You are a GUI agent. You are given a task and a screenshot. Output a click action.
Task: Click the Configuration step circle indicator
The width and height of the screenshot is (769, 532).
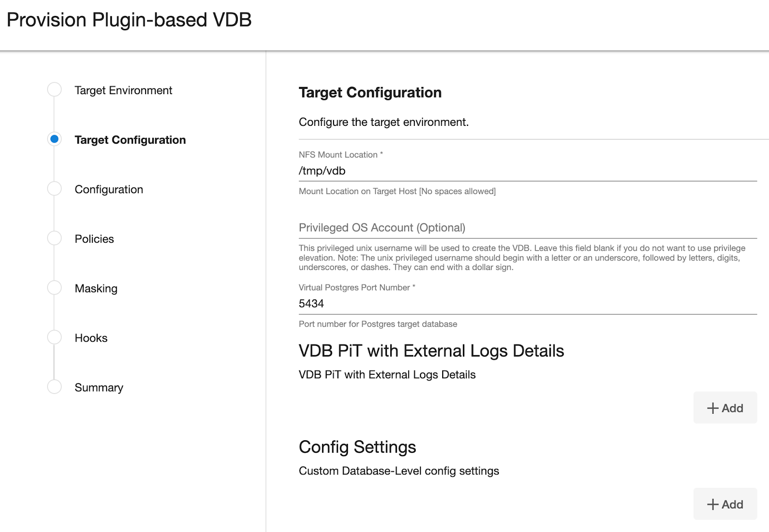click(54, 189)
